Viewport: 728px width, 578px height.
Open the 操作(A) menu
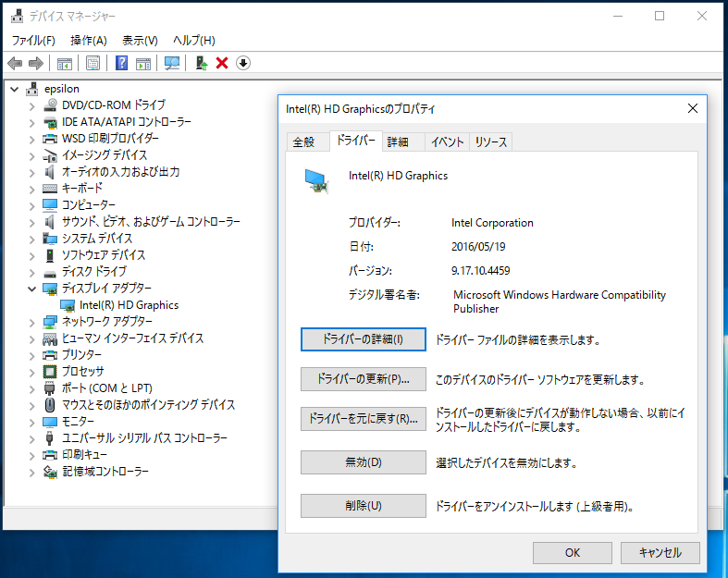pos(89,41)
